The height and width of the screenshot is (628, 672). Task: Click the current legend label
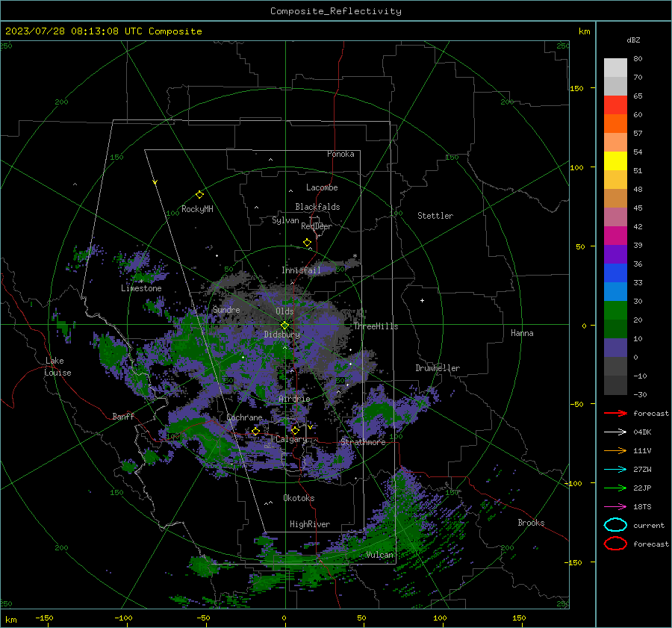(x=649, y=525)
